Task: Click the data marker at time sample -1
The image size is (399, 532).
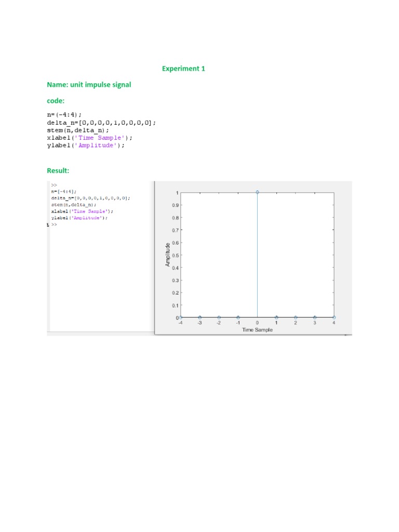Action: coord(238,317)
